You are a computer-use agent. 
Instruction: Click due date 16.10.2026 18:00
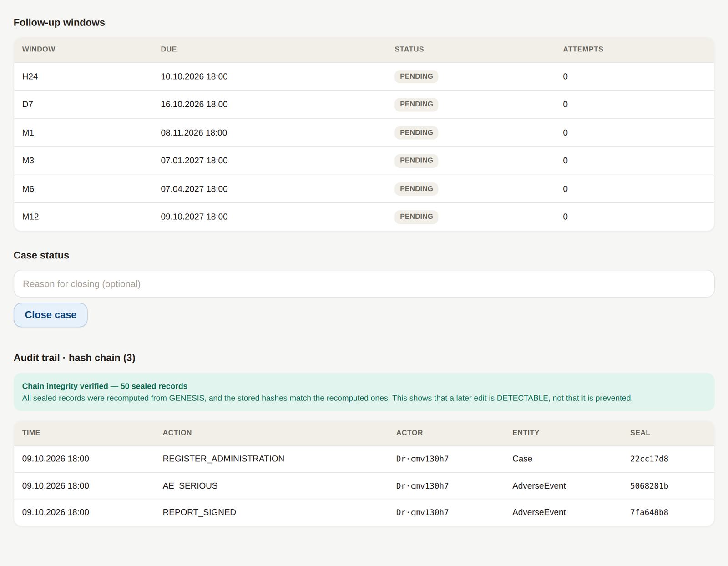pos(194,104)
